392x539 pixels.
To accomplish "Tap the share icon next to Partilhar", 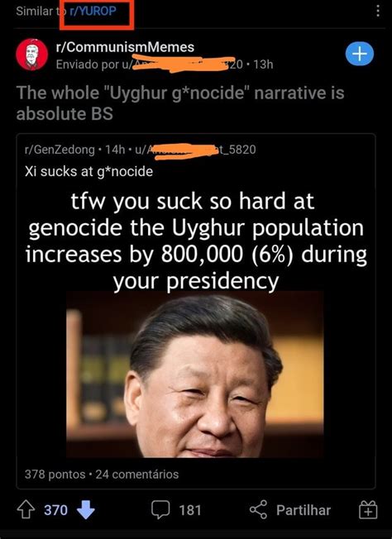I will [x=258, y=509].
